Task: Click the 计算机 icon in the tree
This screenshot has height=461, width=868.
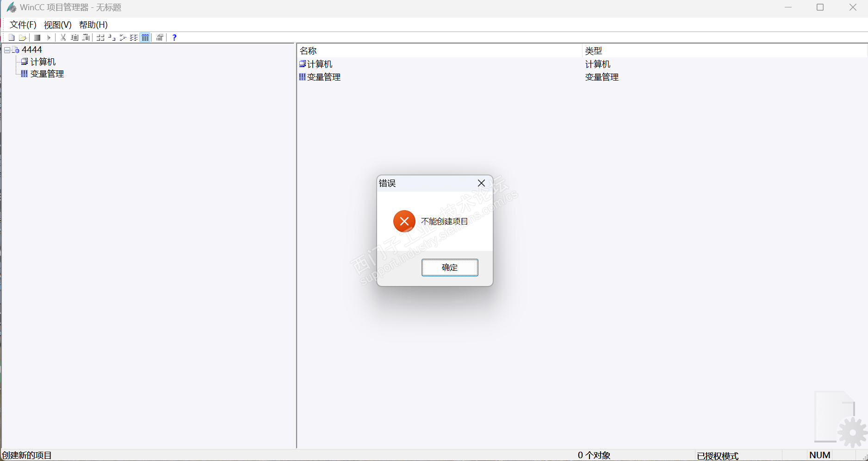Action: click(25, 62)
